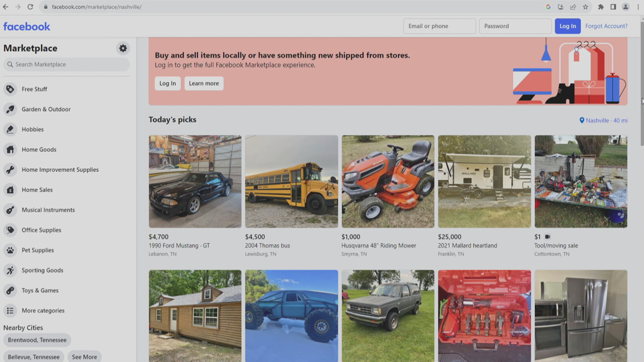Open the red Milwaukee tool case photo
Screen dimensions: 644x362
[484, 316]
